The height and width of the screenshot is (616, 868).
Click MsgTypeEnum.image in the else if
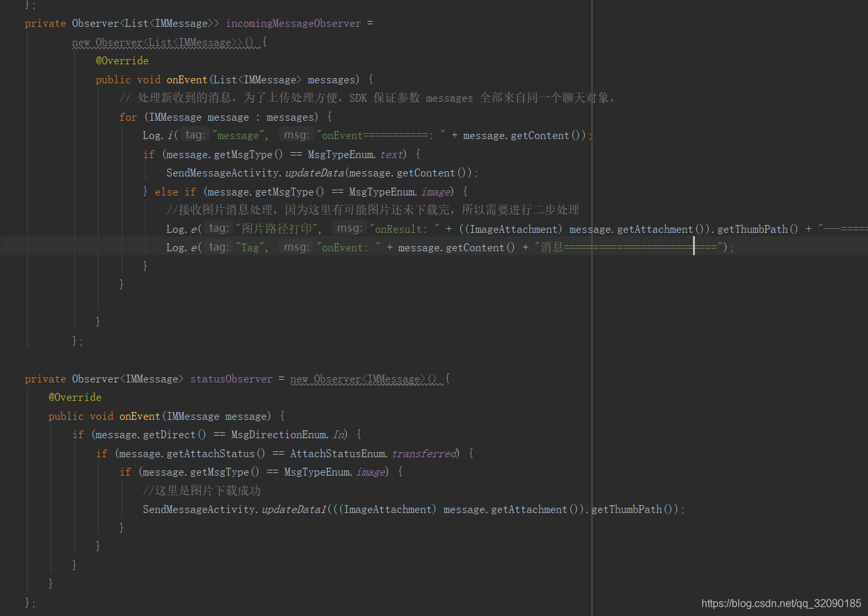400,192
